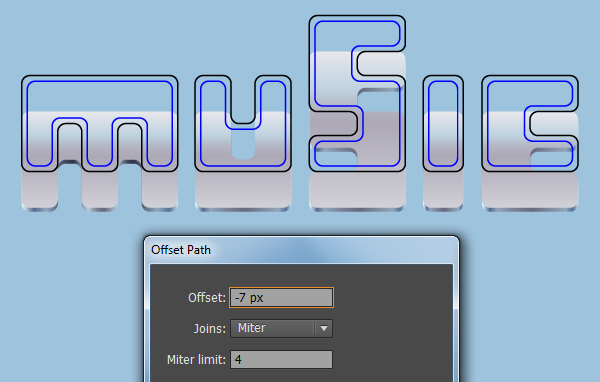Click the Offset label in the dialog

click(x=207, y=297)
